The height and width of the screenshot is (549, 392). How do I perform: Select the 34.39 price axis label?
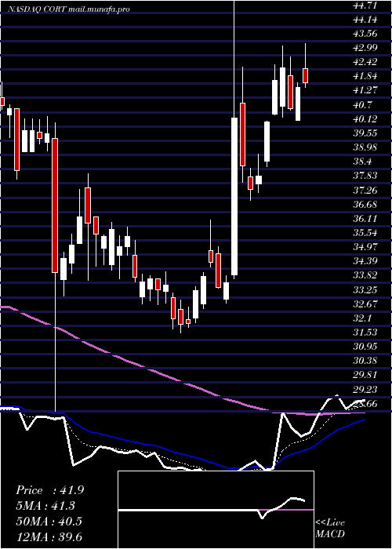point(365,261)
